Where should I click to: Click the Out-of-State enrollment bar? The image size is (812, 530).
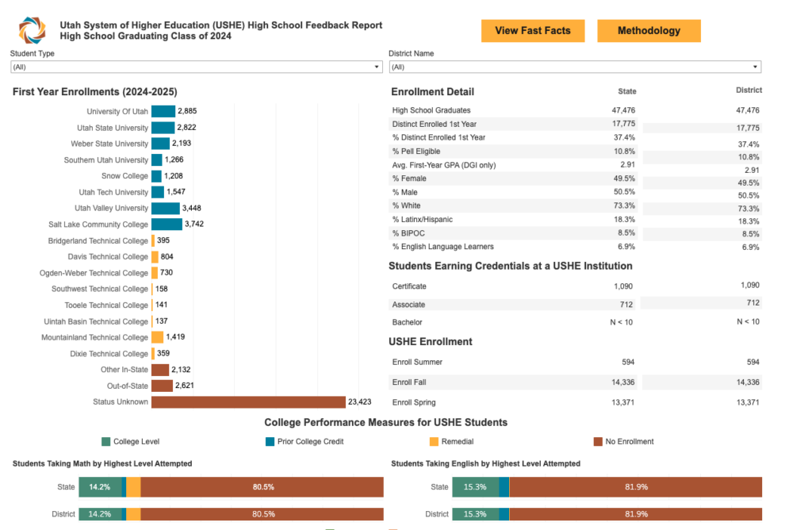click(162, 386)
